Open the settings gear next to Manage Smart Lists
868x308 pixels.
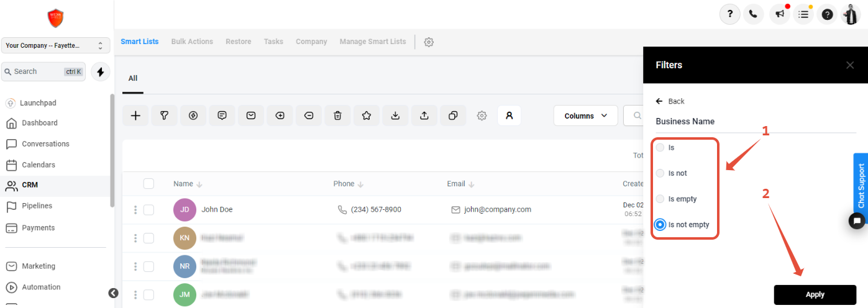coord(429,42)
